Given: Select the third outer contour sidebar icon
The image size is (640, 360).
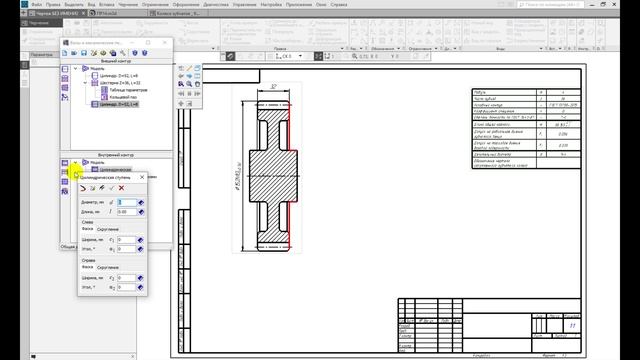Looking at the screenshot, I should (x=65, y=88).
